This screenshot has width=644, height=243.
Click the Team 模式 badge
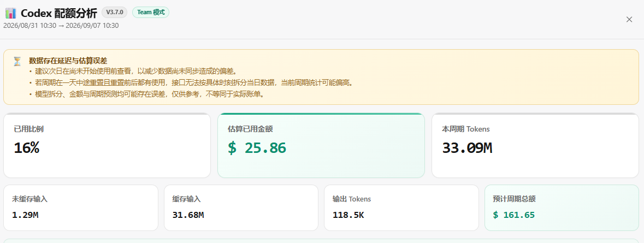point(151,13)
